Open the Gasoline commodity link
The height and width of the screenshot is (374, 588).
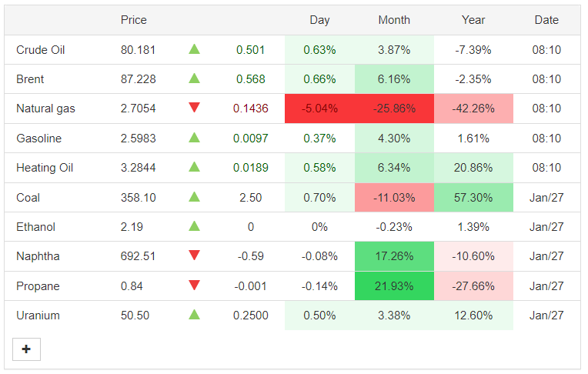point(39,139)
